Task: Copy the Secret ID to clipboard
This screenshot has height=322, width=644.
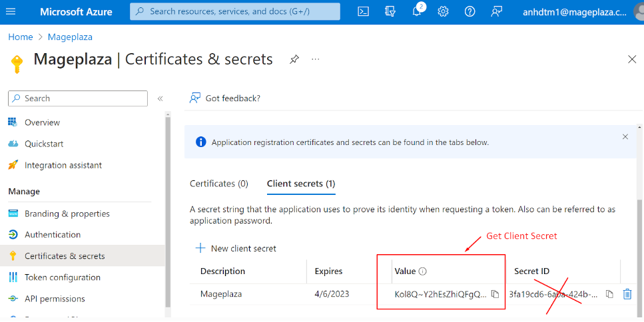Action: tap(609, 294)
